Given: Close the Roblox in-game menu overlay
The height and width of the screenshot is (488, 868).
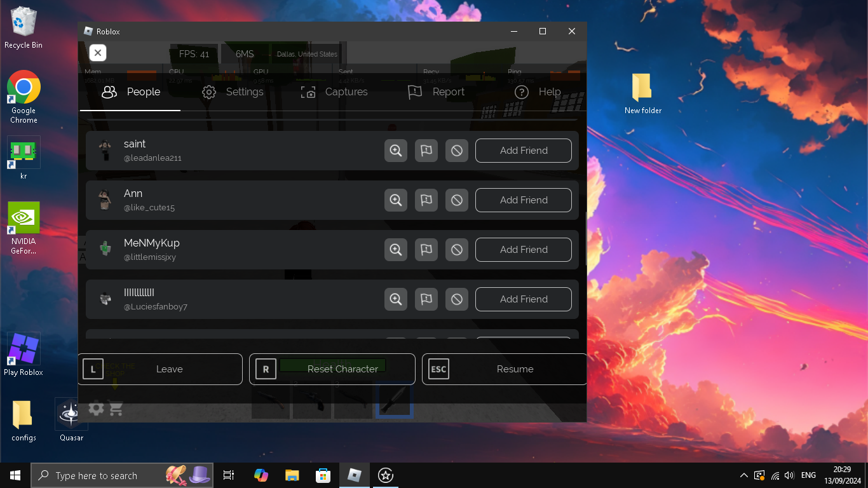Looking at the screenshot, I should (x=98, y=53).
